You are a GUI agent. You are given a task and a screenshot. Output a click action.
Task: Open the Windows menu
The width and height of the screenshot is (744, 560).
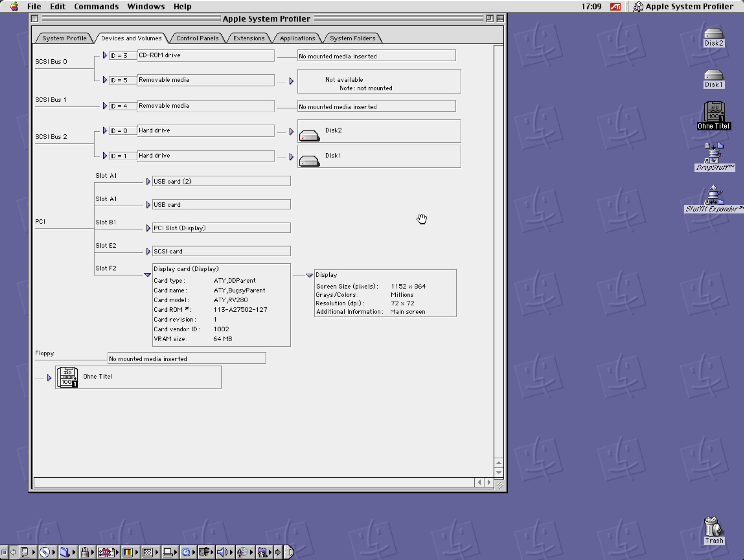point(146,6)
